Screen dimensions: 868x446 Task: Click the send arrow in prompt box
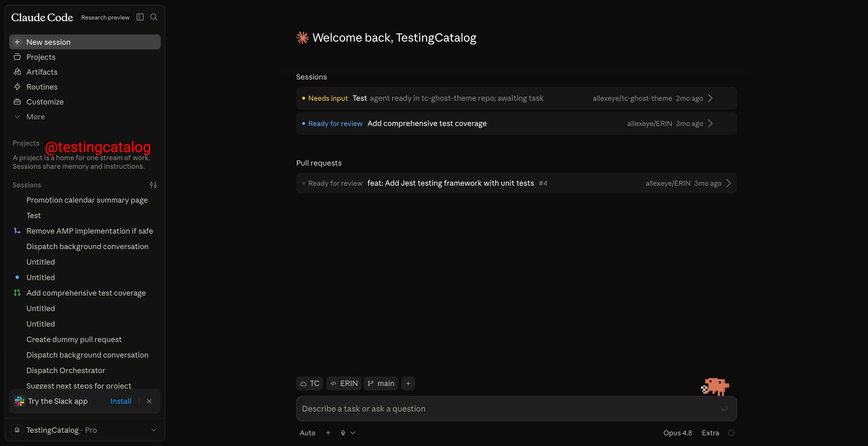coord(724,409)
